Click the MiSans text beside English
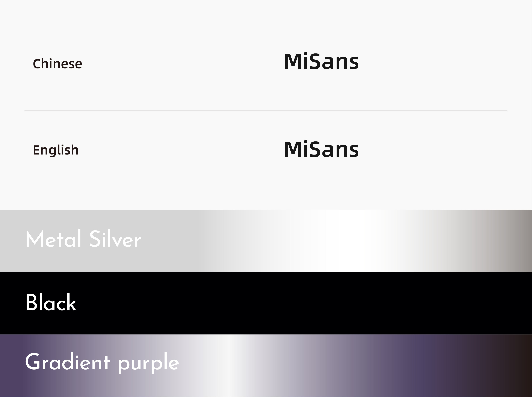532x397 pixels. [x=321, y=150]
